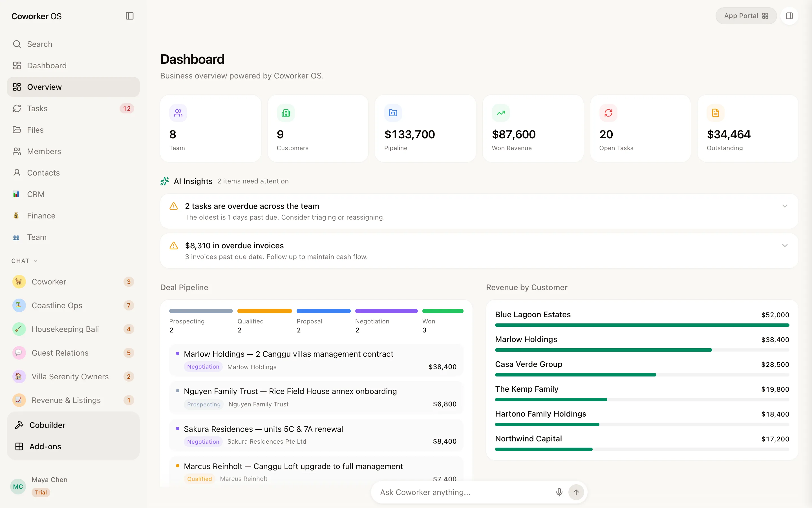Click the orange Qualified stage bar
This screenshot has width=812, height=508.
(x=265, y=311)
